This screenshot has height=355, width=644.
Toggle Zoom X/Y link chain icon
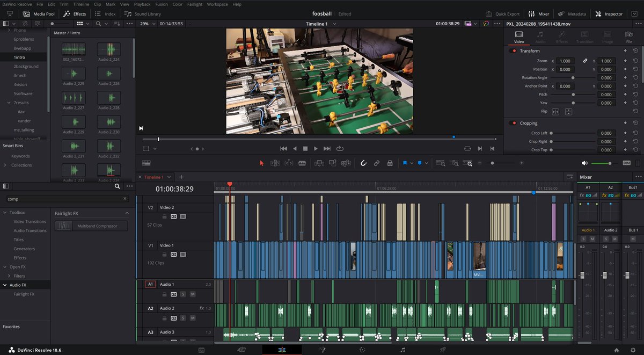tap(586, 61)
